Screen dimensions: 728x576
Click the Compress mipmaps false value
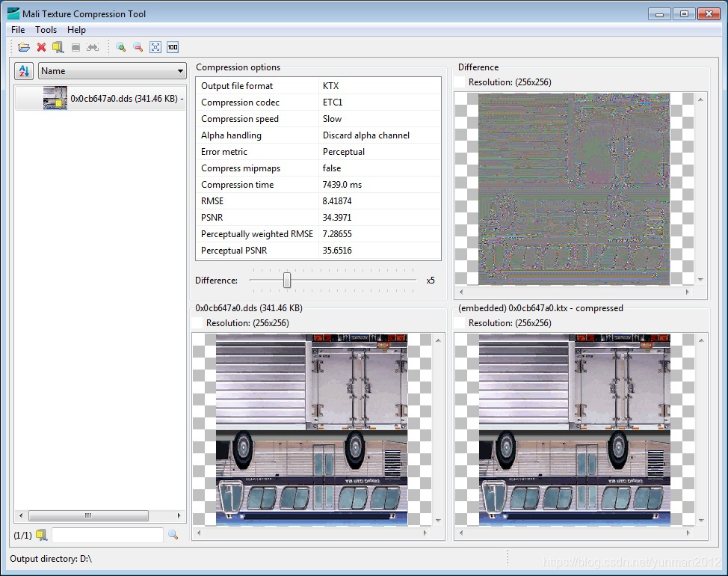point(332,168)
